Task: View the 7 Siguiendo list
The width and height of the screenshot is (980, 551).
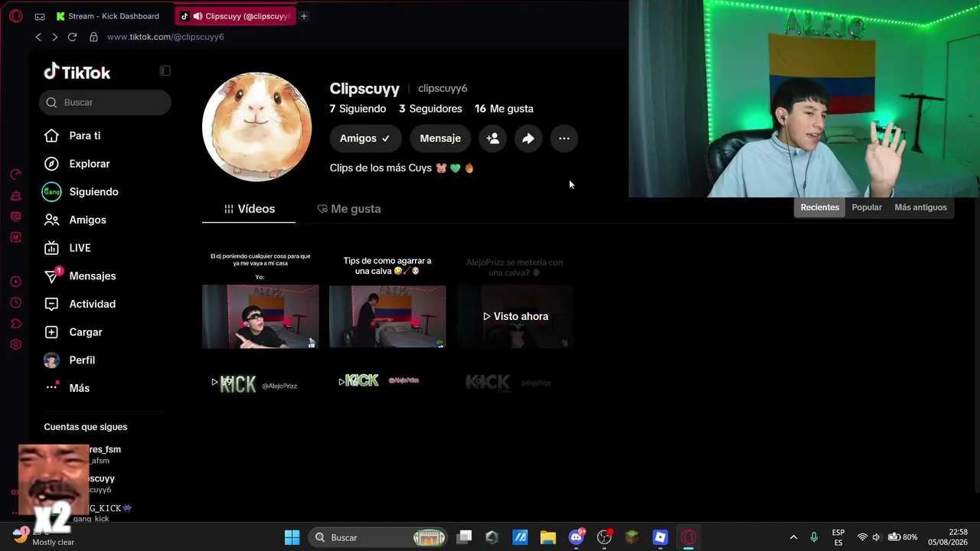Action: [358, 109]
